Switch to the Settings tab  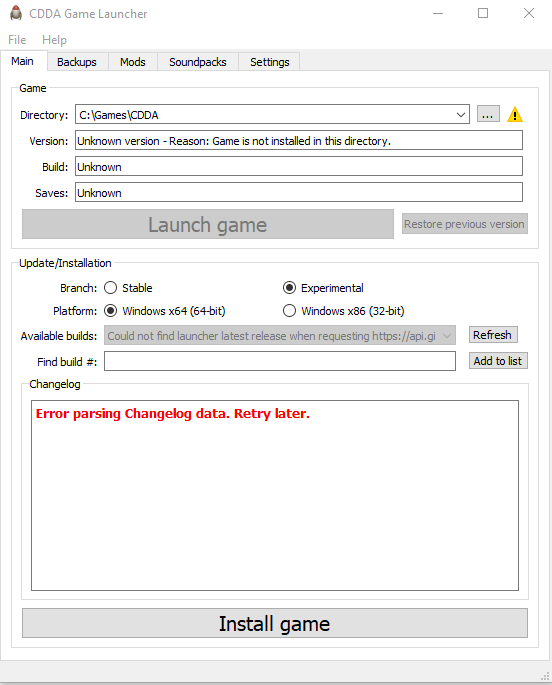coord(269,62)
